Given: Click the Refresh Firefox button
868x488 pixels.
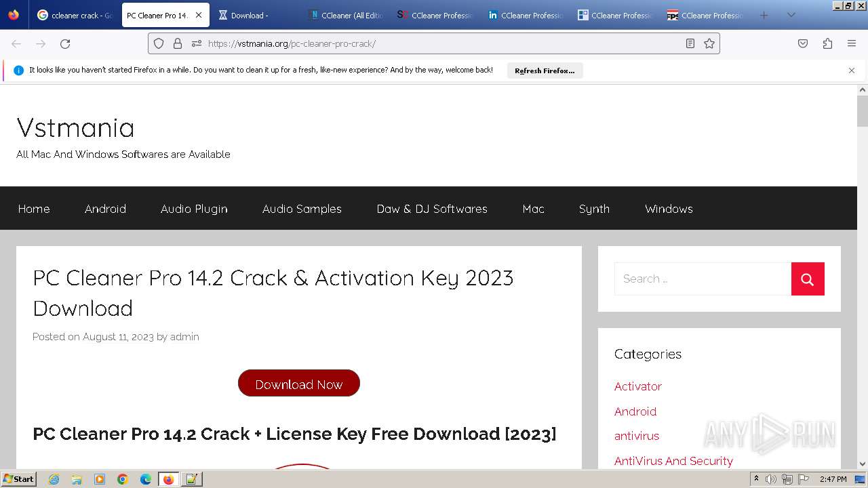Looking at the screenshot, I should pos(545,70).
